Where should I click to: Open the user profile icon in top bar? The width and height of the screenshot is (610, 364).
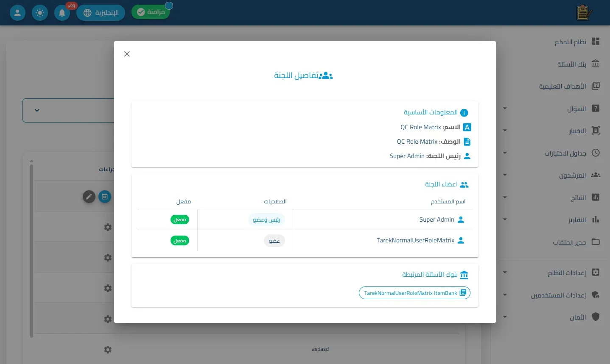coord(17,13)
